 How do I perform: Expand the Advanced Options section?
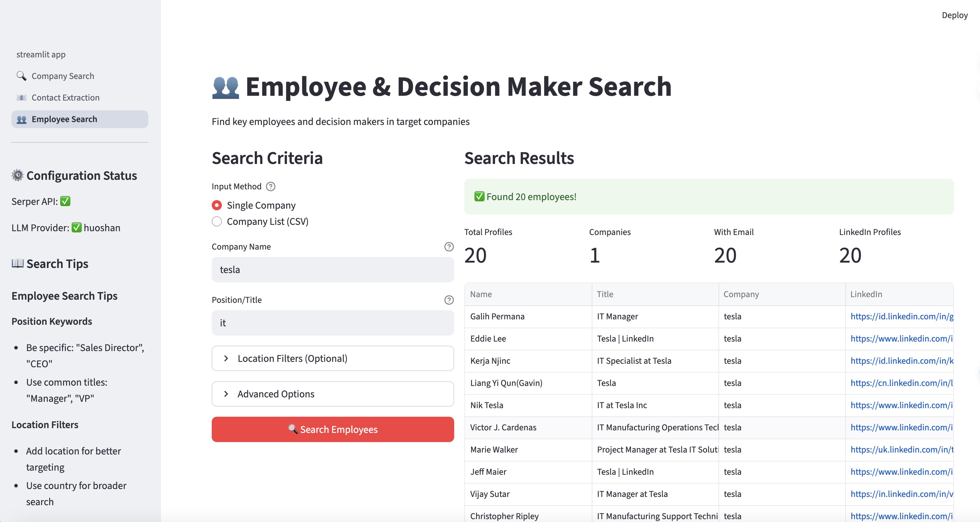333,394
